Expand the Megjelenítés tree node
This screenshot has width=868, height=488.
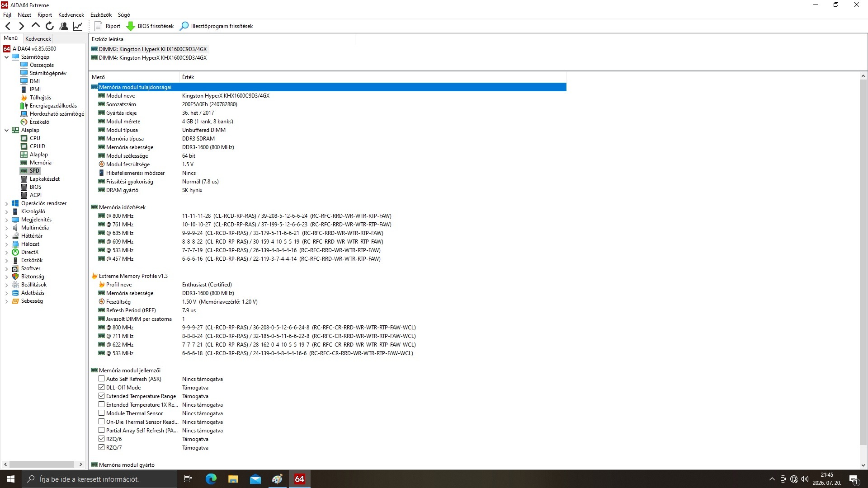6,220
